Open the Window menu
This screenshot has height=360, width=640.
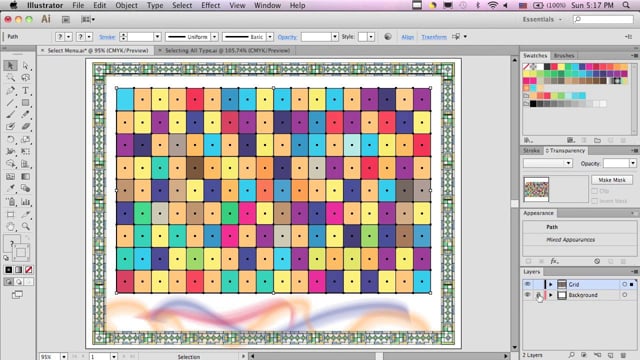pyautogui.click(x=267, y=5)
